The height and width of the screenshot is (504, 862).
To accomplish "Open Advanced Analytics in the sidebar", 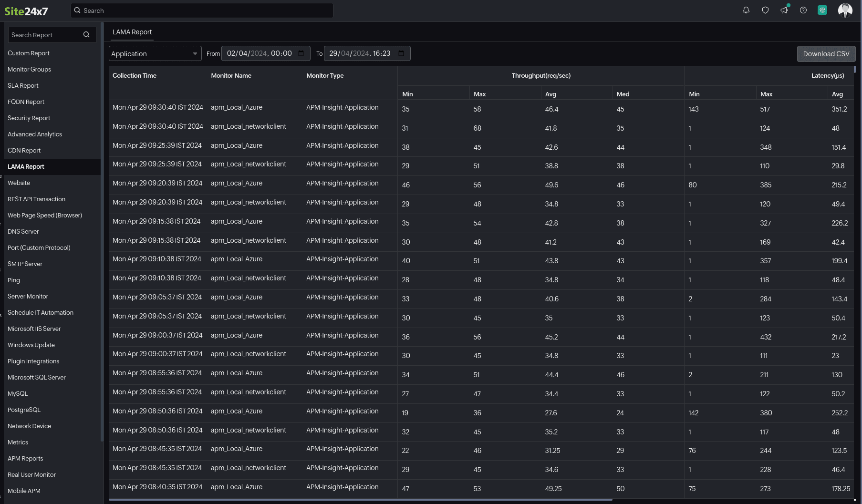I will 35,134.
